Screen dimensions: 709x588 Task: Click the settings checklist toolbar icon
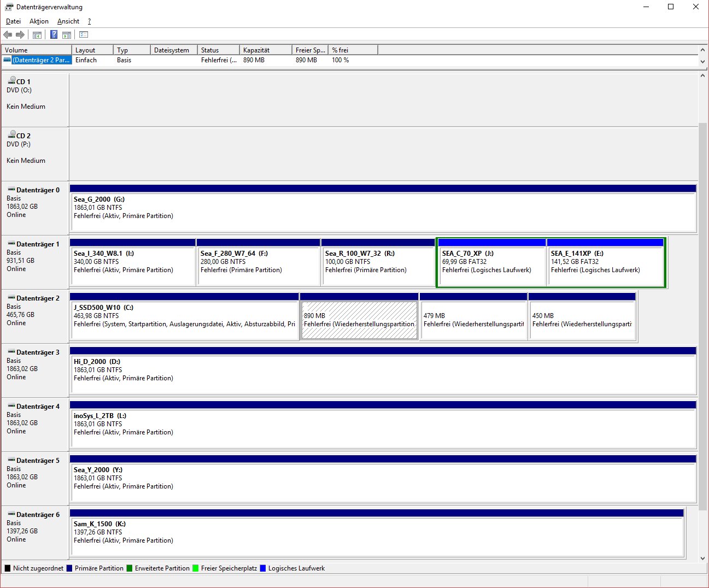[x=84, y=35]
